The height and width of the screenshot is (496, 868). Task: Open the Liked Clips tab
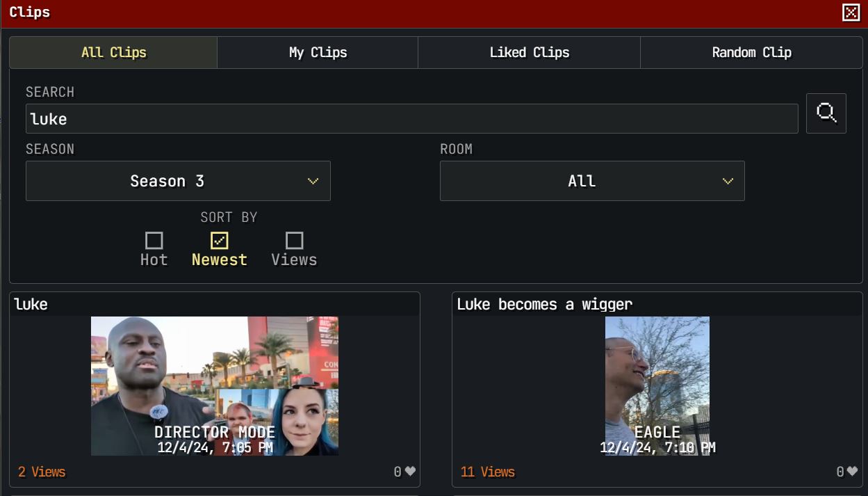pyautogui.click(x=529, y=52)
